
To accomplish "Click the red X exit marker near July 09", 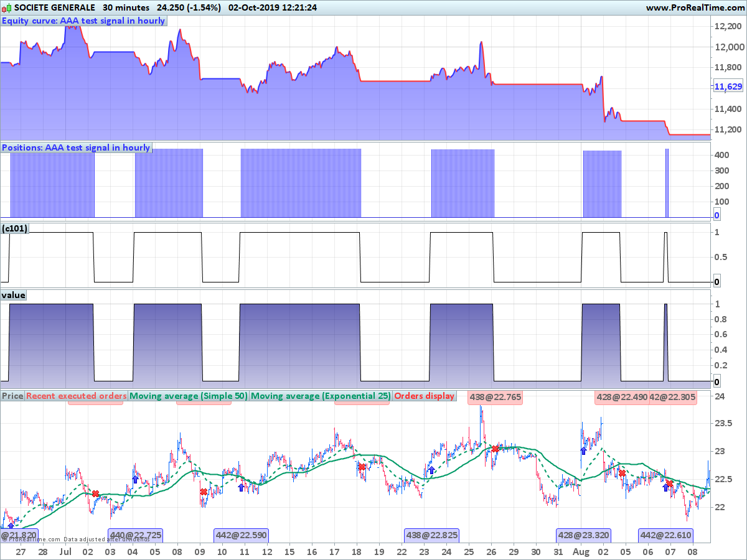I will [204, 492].
